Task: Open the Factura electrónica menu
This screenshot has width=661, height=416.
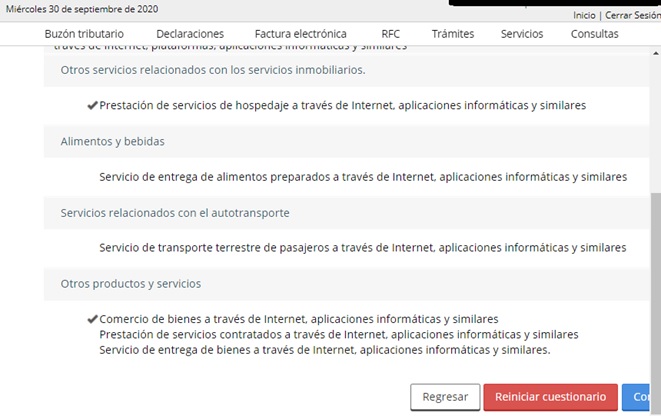Action: [x=300, y=34]
